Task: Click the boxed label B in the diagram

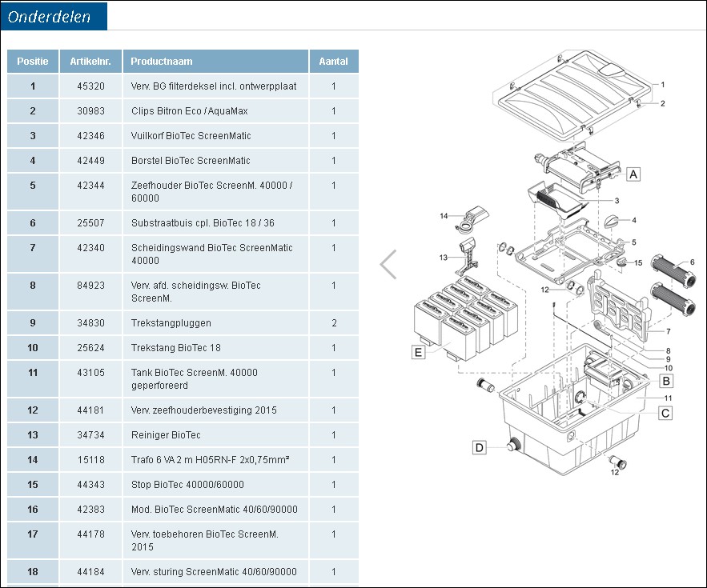Action: point(666,381)
